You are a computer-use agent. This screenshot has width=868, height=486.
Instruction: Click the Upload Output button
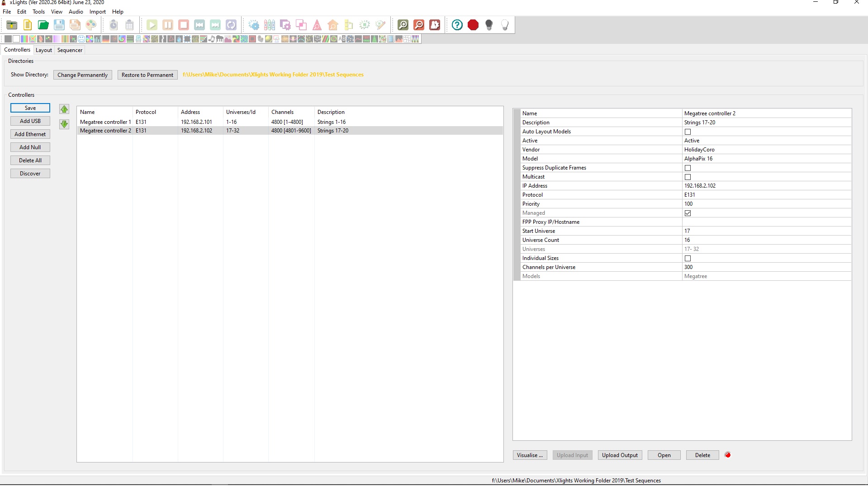(619, 455)
